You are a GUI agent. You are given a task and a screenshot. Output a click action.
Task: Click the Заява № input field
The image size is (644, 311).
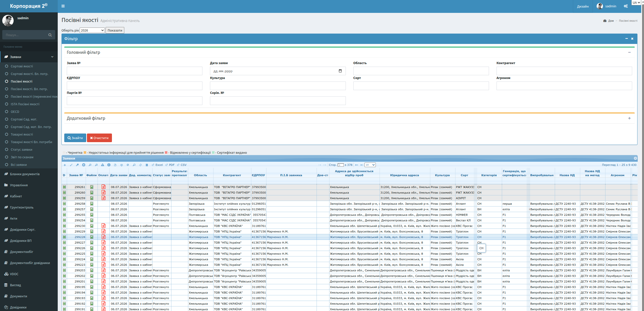click(x=134, y=71)
